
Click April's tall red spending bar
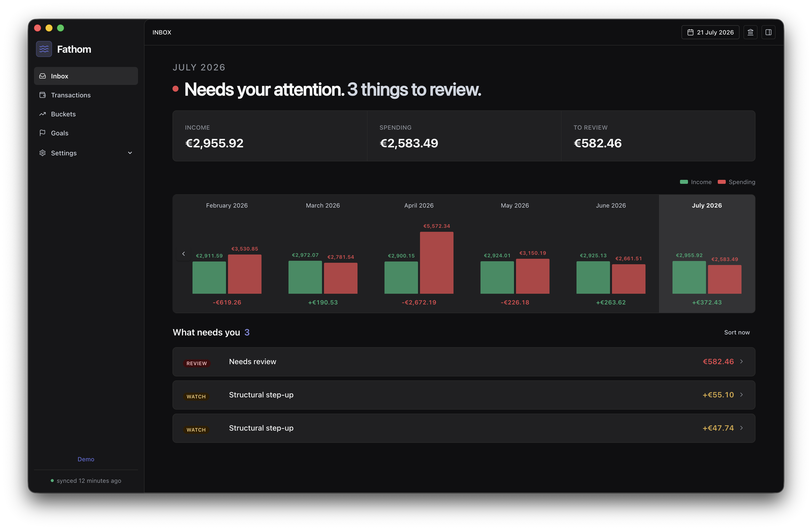[x=437, y=263]
